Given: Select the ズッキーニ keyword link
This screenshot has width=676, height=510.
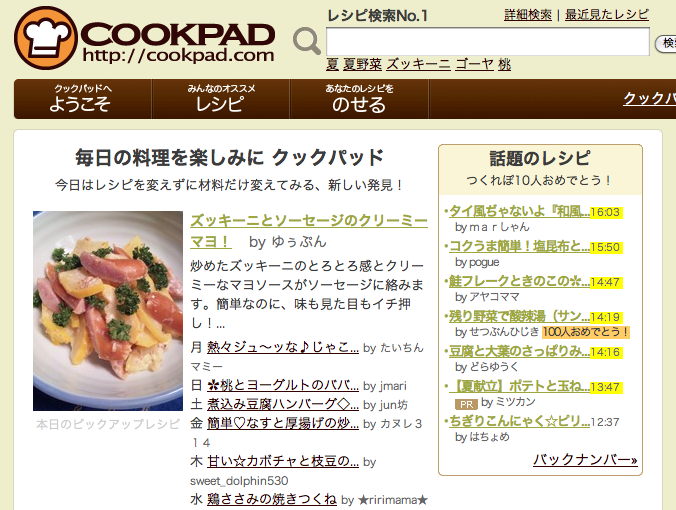Looking at the screenshot, I should [418, 64].
